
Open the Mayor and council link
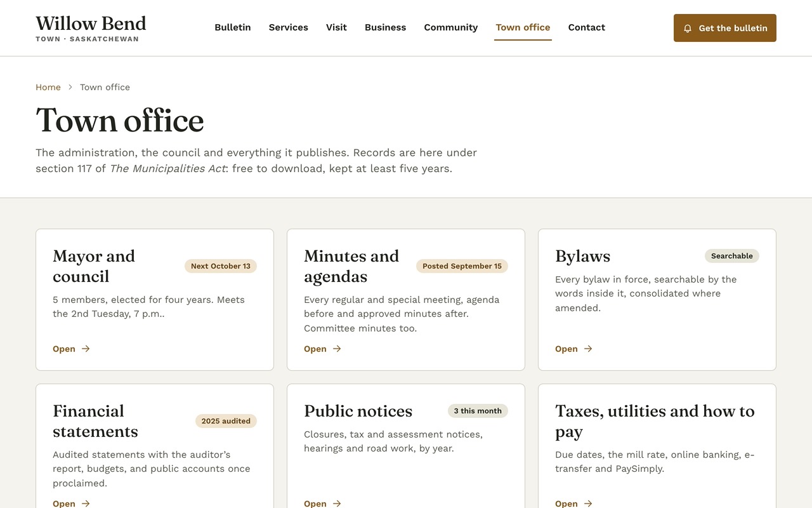(x=71, y=349)
